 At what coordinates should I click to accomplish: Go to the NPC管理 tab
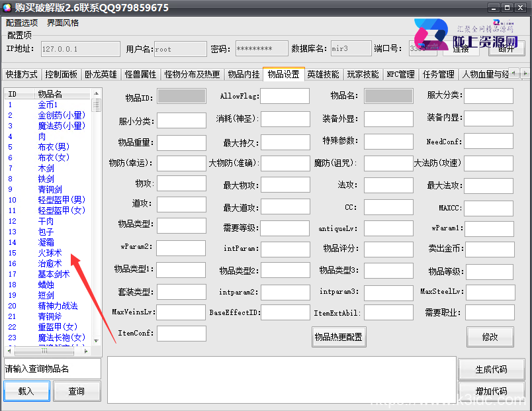click(401, 74)
